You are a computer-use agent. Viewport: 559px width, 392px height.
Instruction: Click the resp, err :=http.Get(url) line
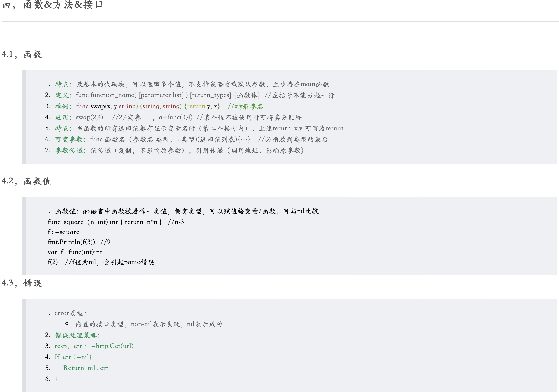coord(94,346)
